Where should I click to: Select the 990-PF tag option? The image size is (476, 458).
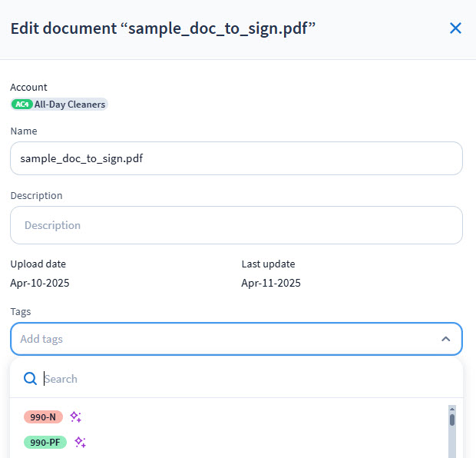pyautogui.click(x=45, y=442)
